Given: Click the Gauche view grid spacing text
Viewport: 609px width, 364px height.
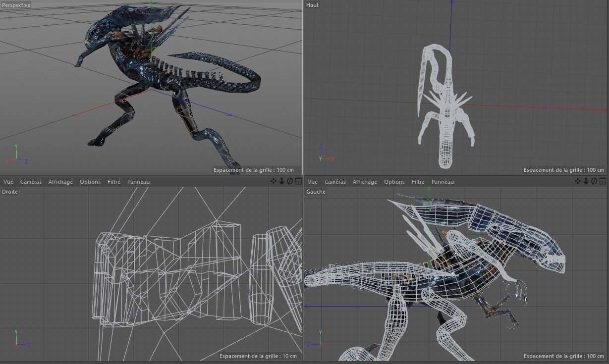Looking at the screenshot, I should [564, 356].
